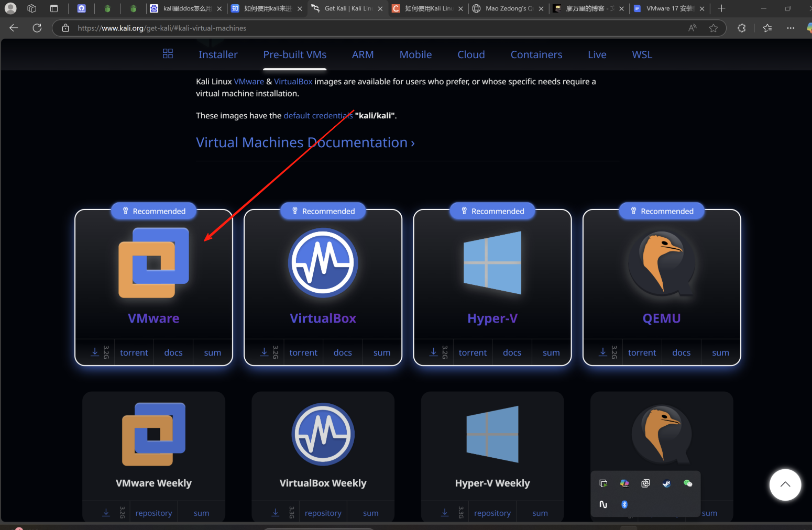Viewport: 812px width, 530px height.
Task: Click the Hyper-V Weekly logo
Action: 492,434
